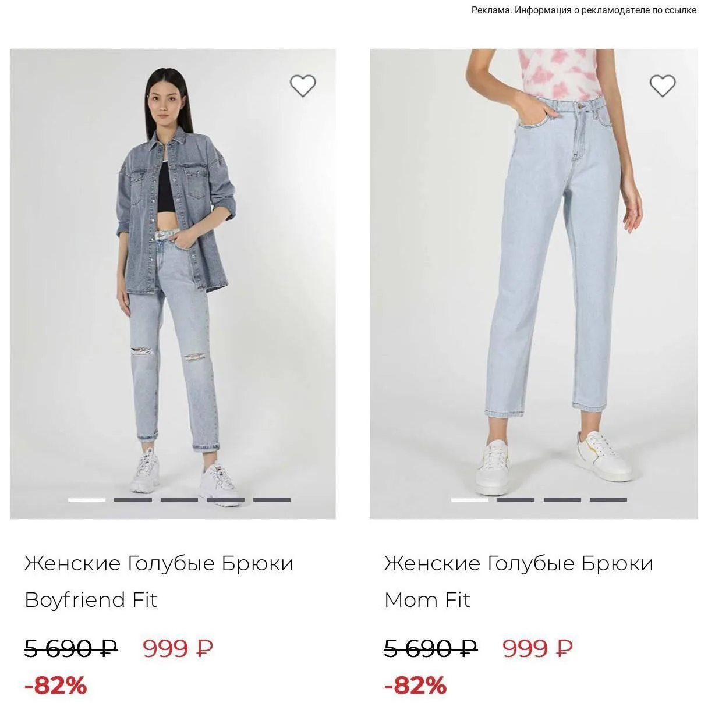Show first image of Mom Fit carousel
The height and width of the screenshot is (728, 708).
(x=470, y=499)
